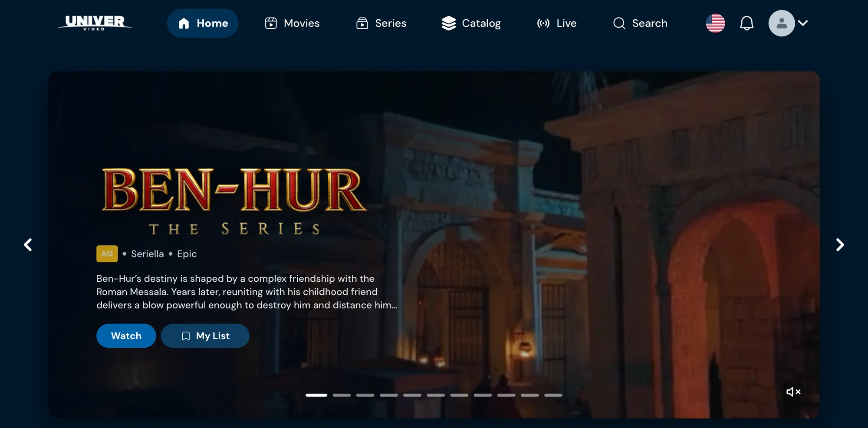Expand the profile dropdown chevron

click(803, 23)
